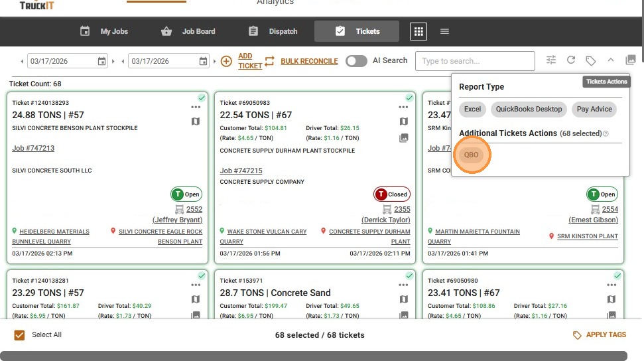The width and height of the screenshot is (644, 361).
Task: Open truck 2552 link
Action: click(x=194, y=209)
